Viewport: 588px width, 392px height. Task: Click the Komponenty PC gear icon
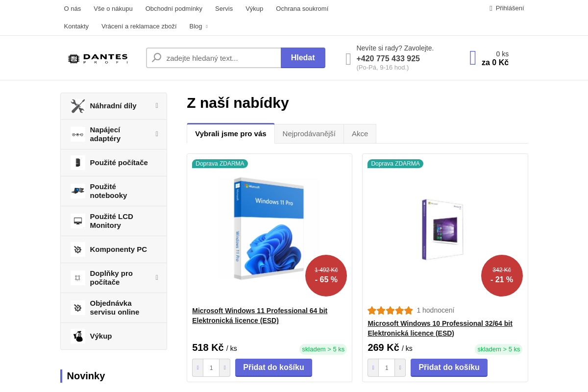pos(77,249)
